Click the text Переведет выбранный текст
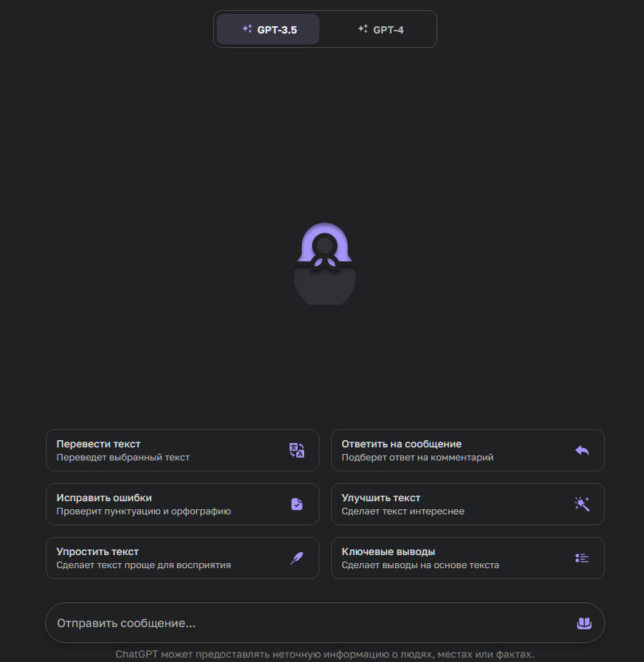The width and height of the screenshot is (644, 662). (x=123, y=458)
